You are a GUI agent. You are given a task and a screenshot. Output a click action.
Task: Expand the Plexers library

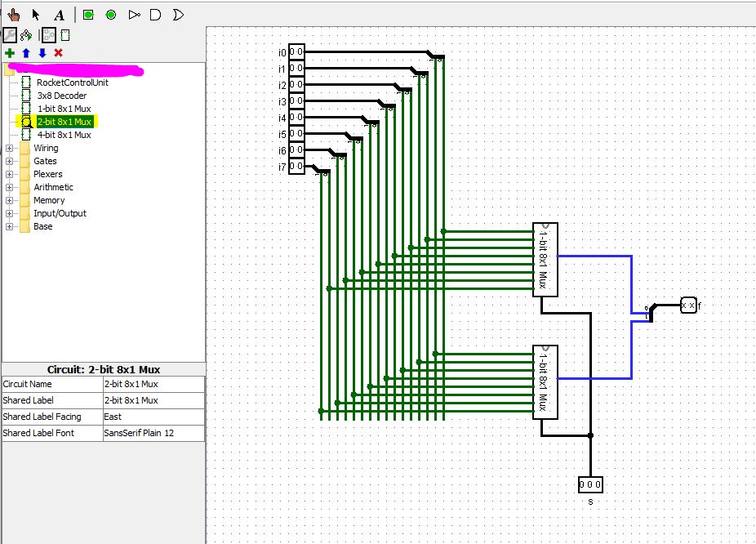(x=9, y=174)
